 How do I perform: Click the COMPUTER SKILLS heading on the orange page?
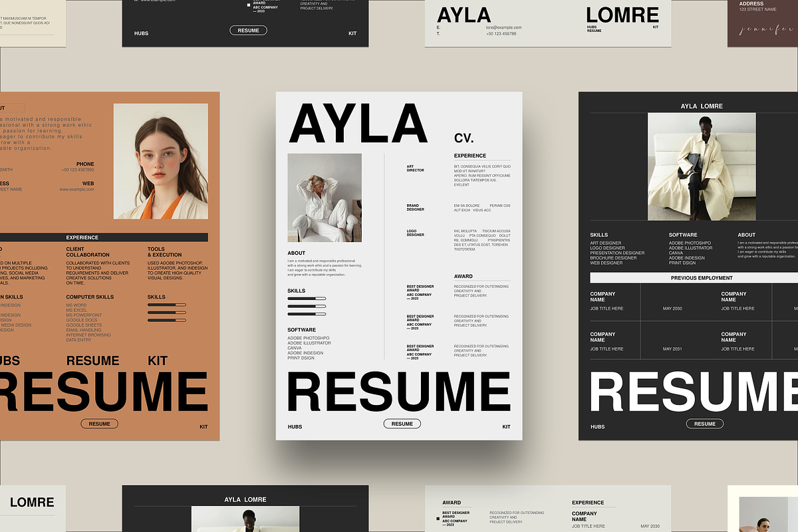90,297
